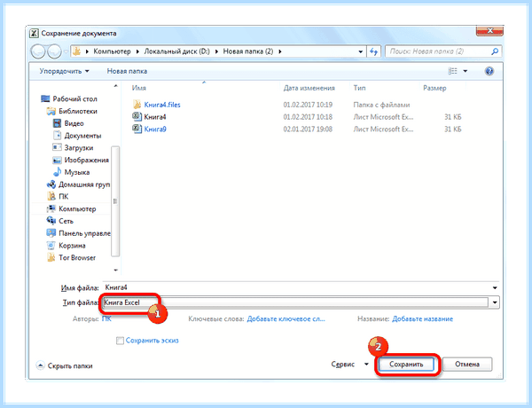Viewport: 532px width, 408px height.
Task: Click the Имя файла input field
Action: [297, 287]
